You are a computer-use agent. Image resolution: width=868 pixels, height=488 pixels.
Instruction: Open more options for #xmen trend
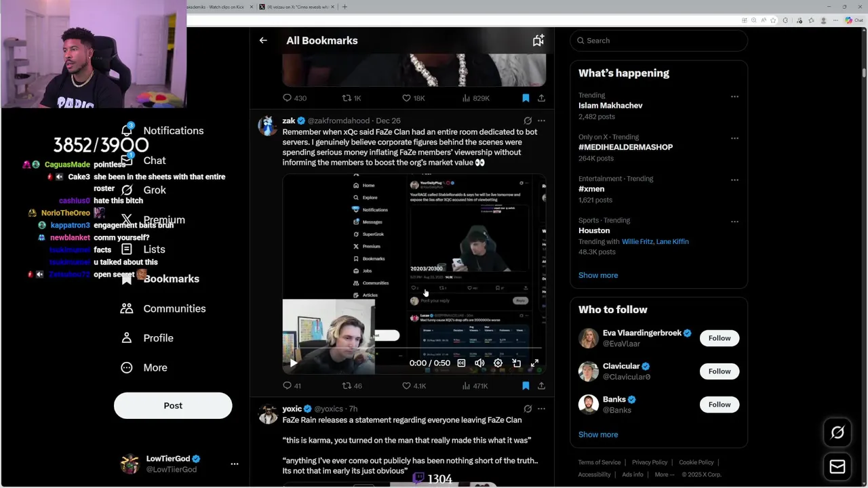(x=734, y=180)
